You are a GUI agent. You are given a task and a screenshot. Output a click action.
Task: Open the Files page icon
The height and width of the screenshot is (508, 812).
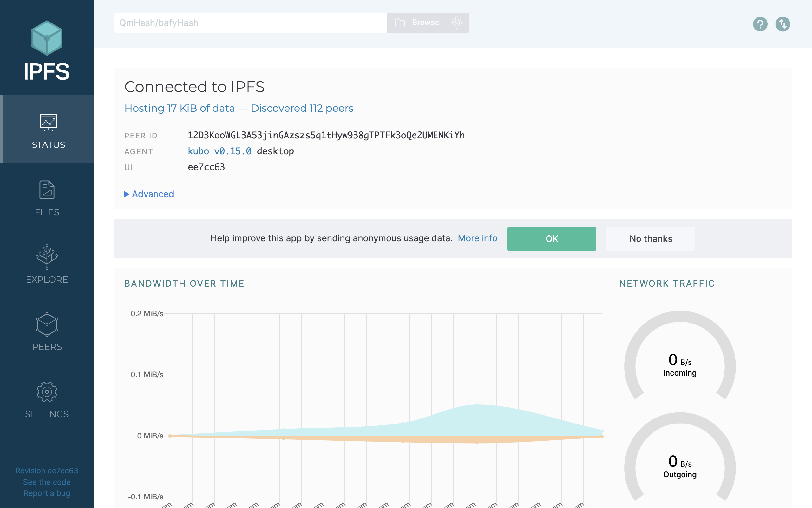(x=47, y=190)
